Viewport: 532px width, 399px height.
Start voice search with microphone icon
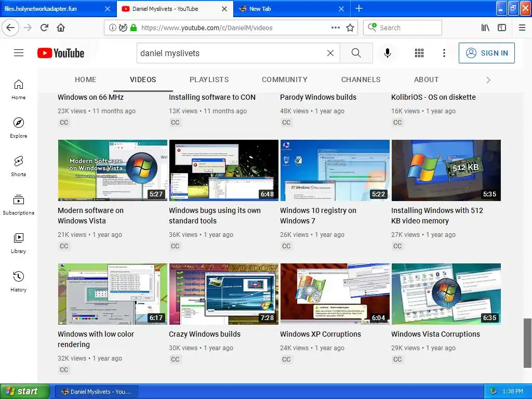tap(387, 53)
